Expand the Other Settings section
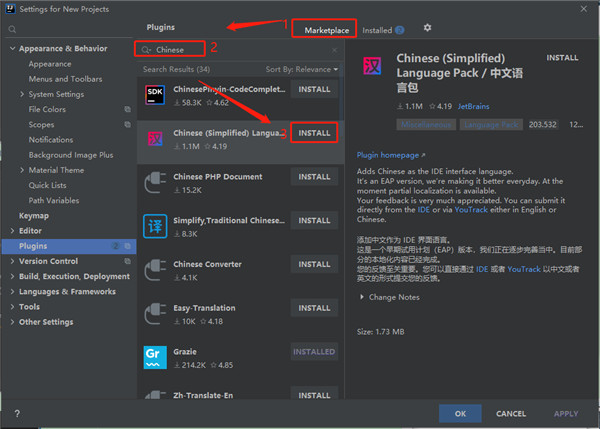This screenshot has width=600, height=429. [x=12, y=322]
